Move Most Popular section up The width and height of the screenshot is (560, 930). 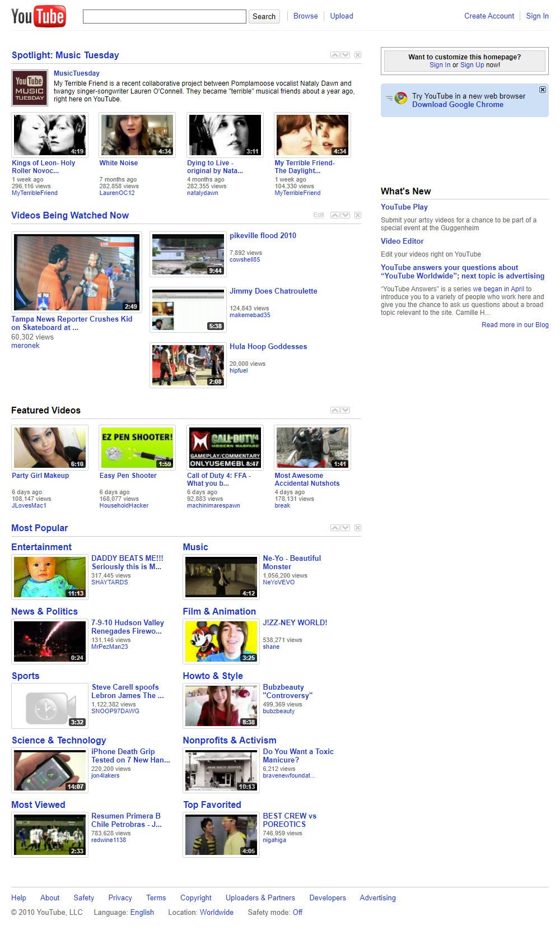click(335, 528)
